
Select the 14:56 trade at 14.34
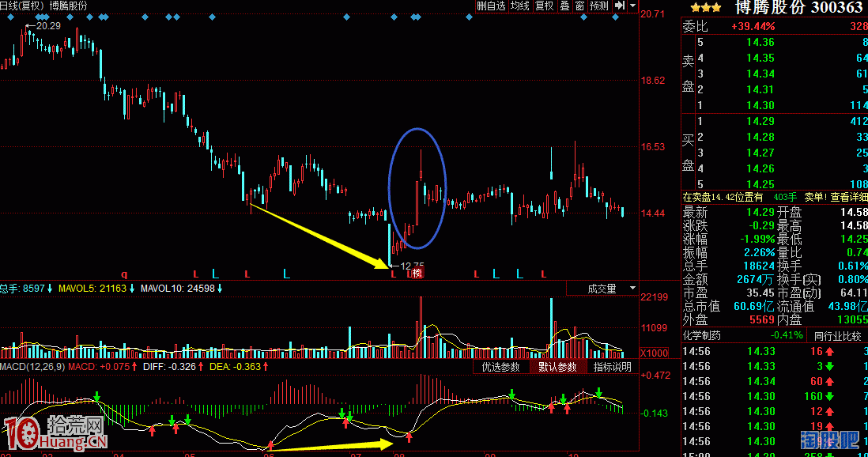coord(775,382)
